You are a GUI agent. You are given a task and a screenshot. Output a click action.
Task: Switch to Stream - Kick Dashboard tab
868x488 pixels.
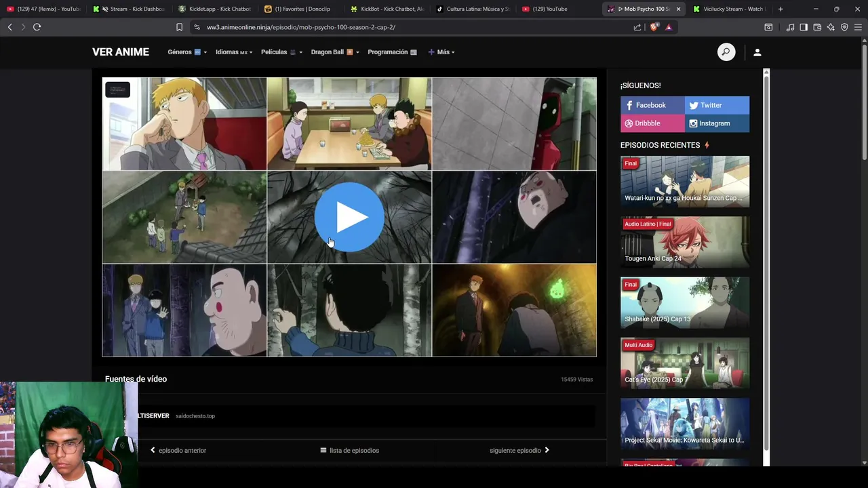tap(129, 9)
